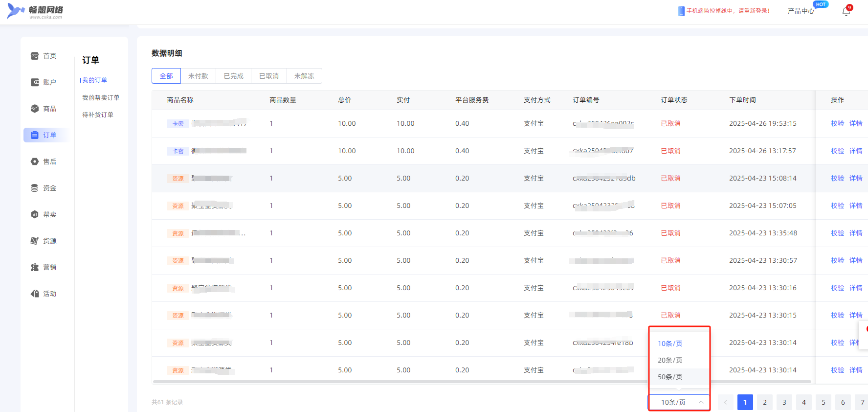
Task: Switch to the 已取消 tab
Action: (269, 76)
